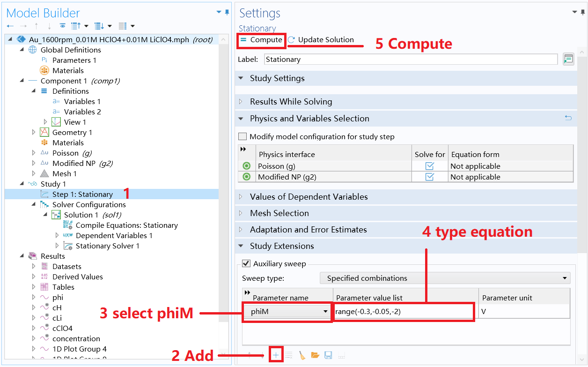
Task: Open the phiM parameter name dropdown
Action: coord(327,312)
